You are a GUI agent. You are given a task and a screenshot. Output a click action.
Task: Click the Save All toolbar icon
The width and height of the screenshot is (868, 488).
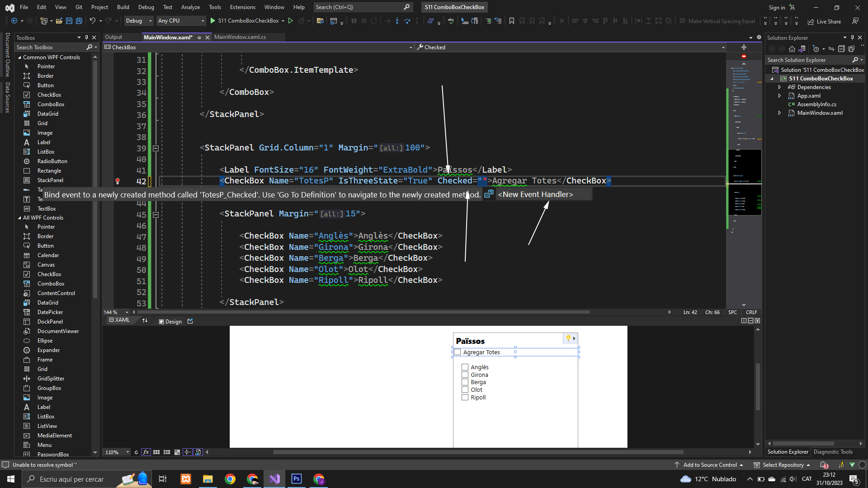(79, 21)
